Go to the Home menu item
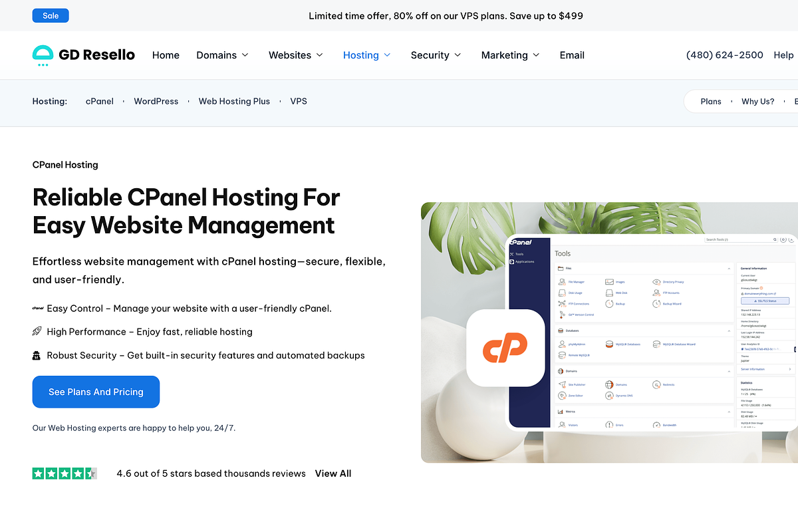The image size is (798, 532). [166, 55]
